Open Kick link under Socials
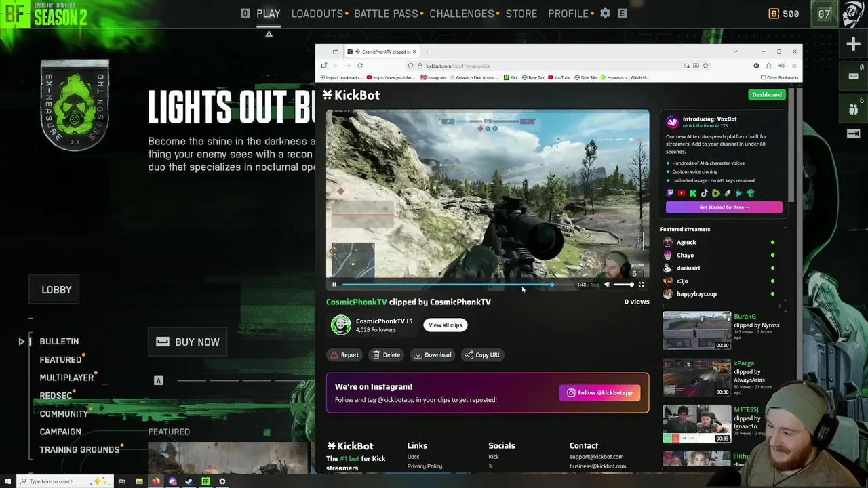 click(494, 457)
